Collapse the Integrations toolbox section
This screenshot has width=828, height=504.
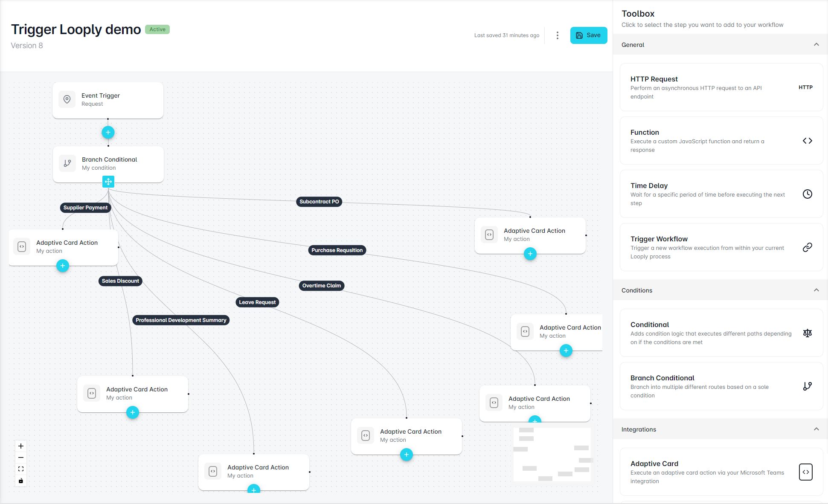pos(816,429)
